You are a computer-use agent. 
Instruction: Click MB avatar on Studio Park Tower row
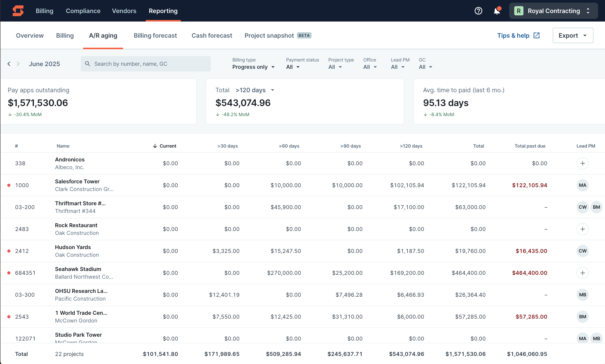[x=597, y=338]
